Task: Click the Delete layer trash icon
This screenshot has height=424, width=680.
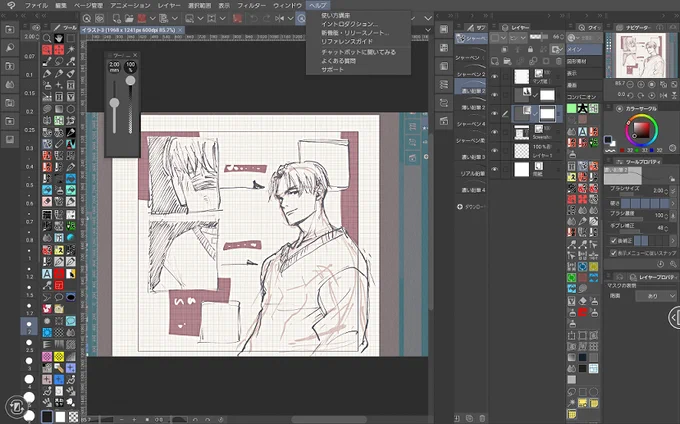Action: point(559,62)
